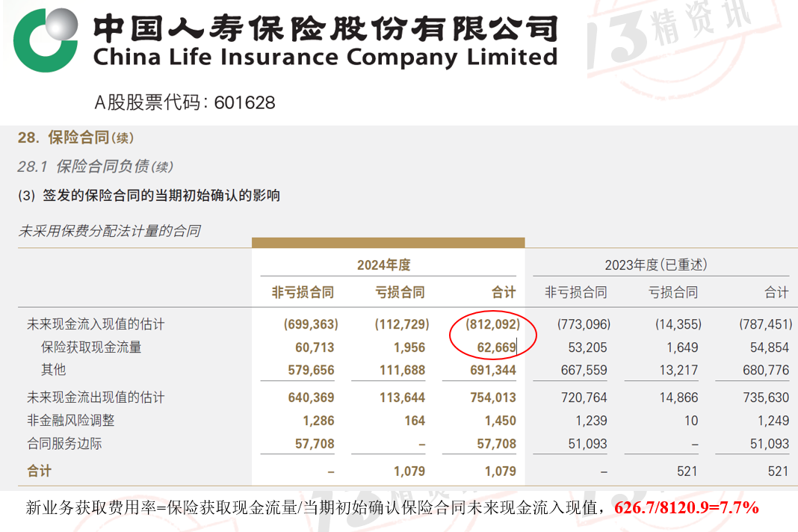Select the A股股票代码: 601628 line
Image resolution: width=798 pixels, height=532 pixels.
tap(185, 103)
